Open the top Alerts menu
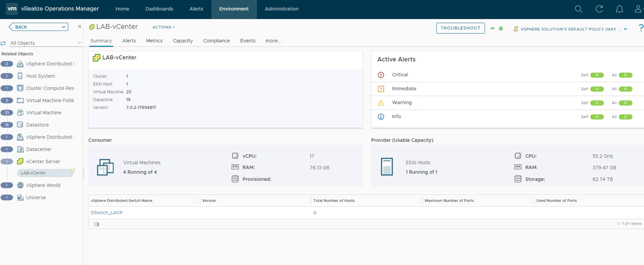The image size is (644, 265). click(196, 9)
